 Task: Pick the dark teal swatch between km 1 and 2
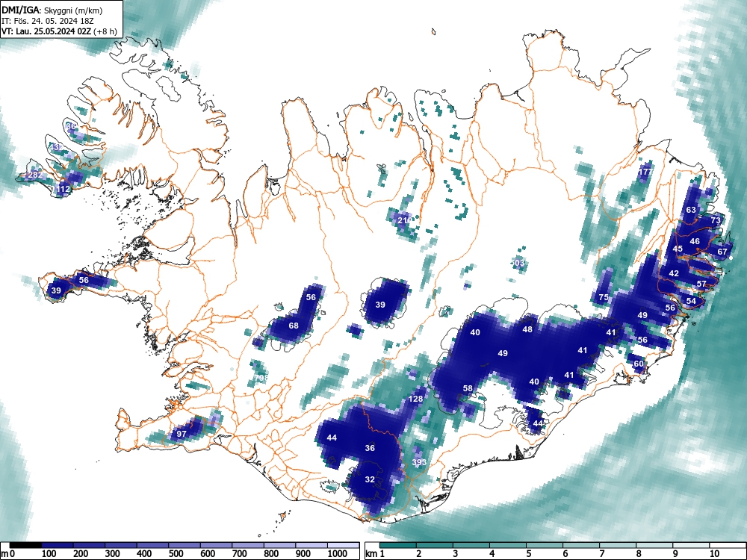(x=398, y=545)
